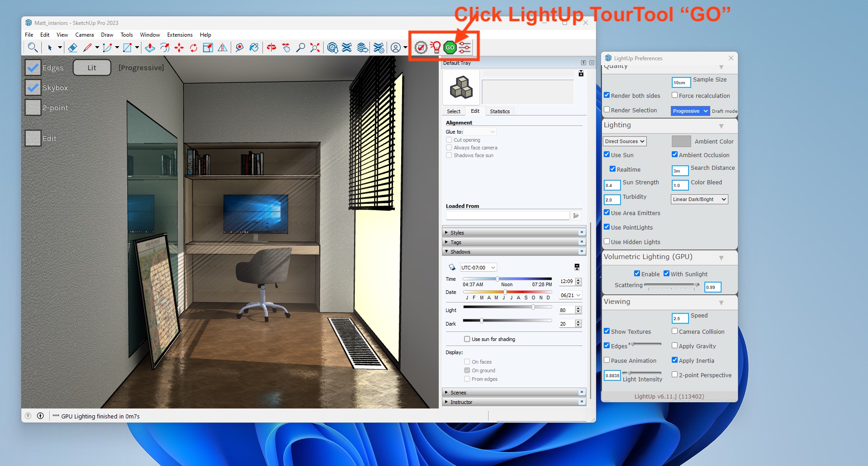Select the Rotate tool

(194, 48)
